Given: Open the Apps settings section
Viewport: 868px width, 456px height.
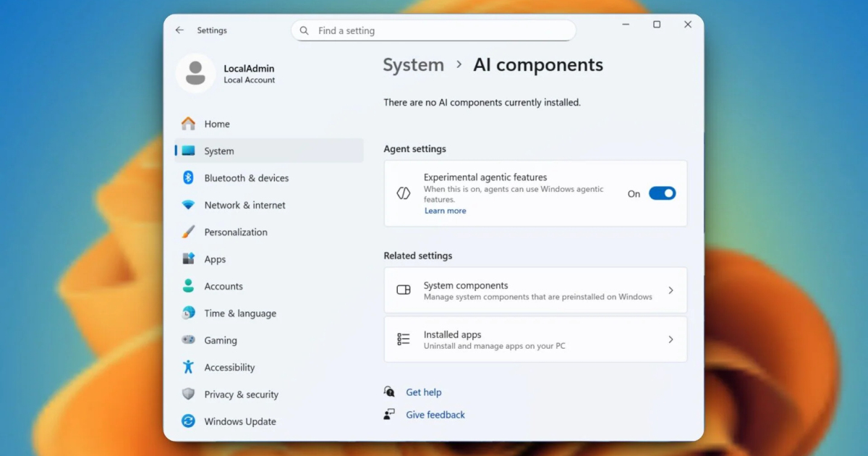Looking at the screenshot, I should 215,259.
